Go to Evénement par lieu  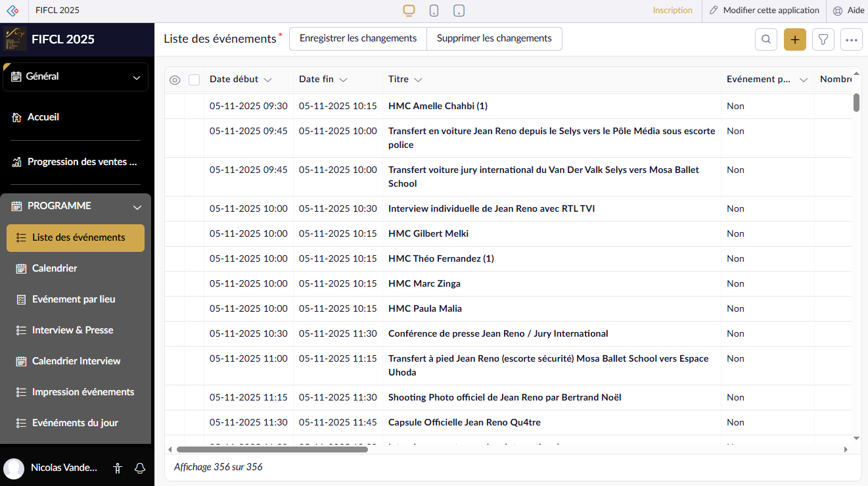74,299
